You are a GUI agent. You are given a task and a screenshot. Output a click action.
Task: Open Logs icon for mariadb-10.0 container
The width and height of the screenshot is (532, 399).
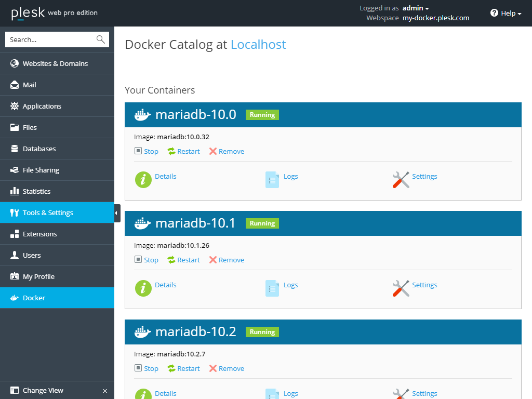pyautogui.click(x=272, y=180)
